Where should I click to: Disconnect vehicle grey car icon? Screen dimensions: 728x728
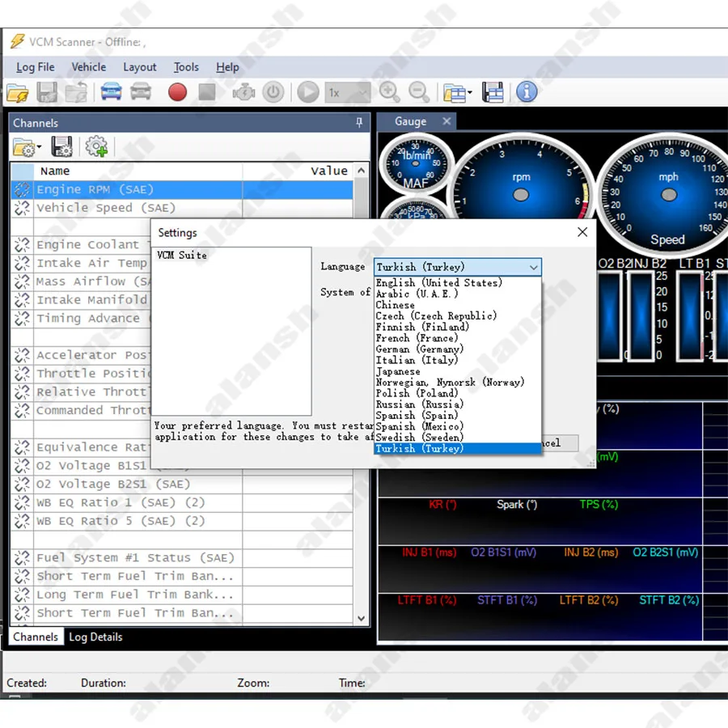point(141,92)
